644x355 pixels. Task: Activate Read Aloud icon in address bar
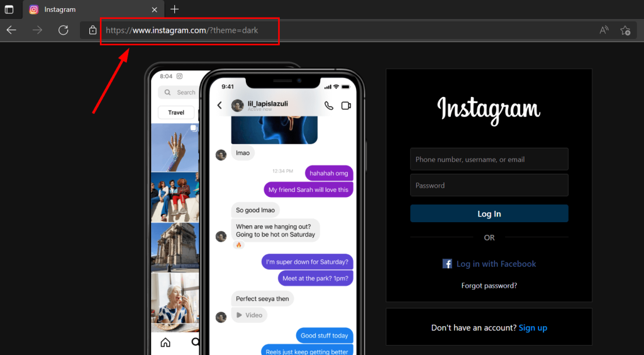pyautogui.click(x=604, y=30)
